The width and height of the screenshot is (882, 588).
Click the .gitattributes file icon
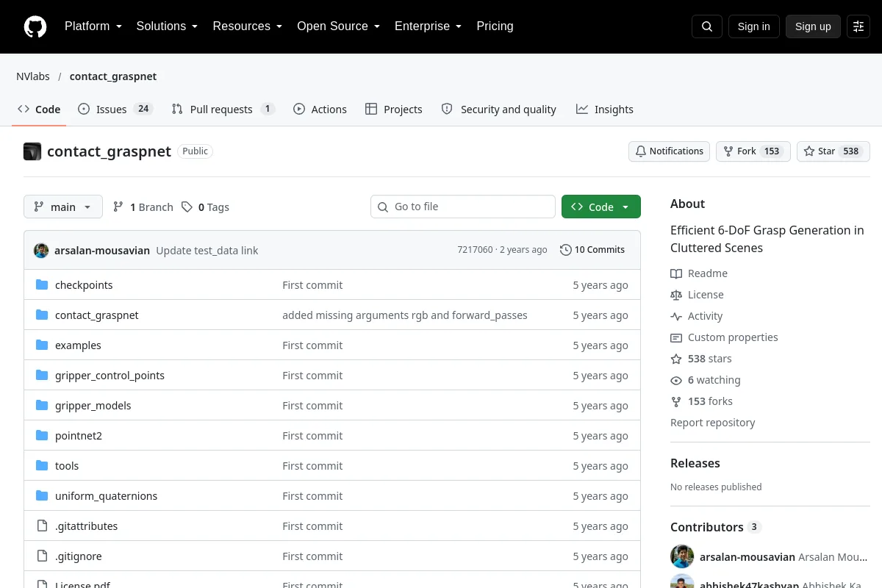[x=42, y=526]
